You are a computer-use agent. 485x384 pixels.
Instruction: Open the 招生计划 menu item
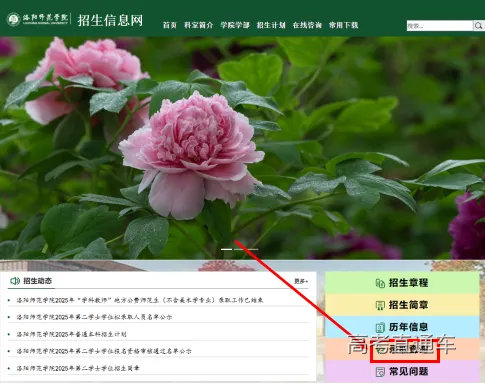click(x=271, y=25)
